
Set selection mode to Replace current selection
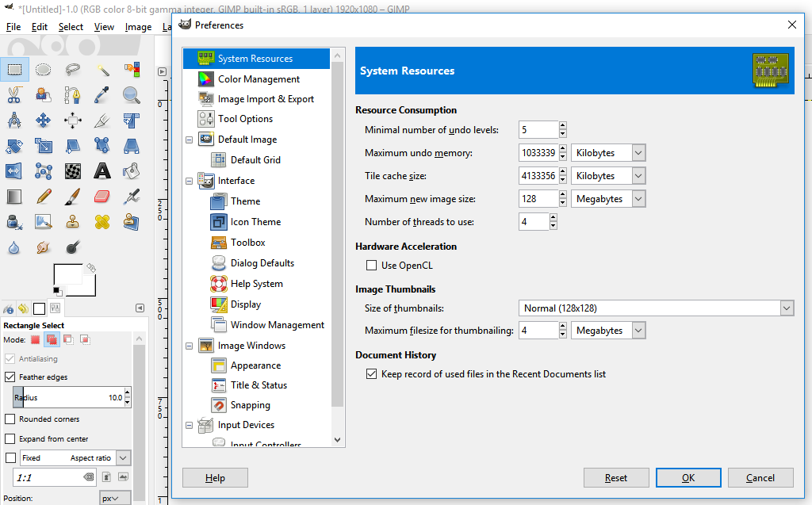tap(35, 340)
